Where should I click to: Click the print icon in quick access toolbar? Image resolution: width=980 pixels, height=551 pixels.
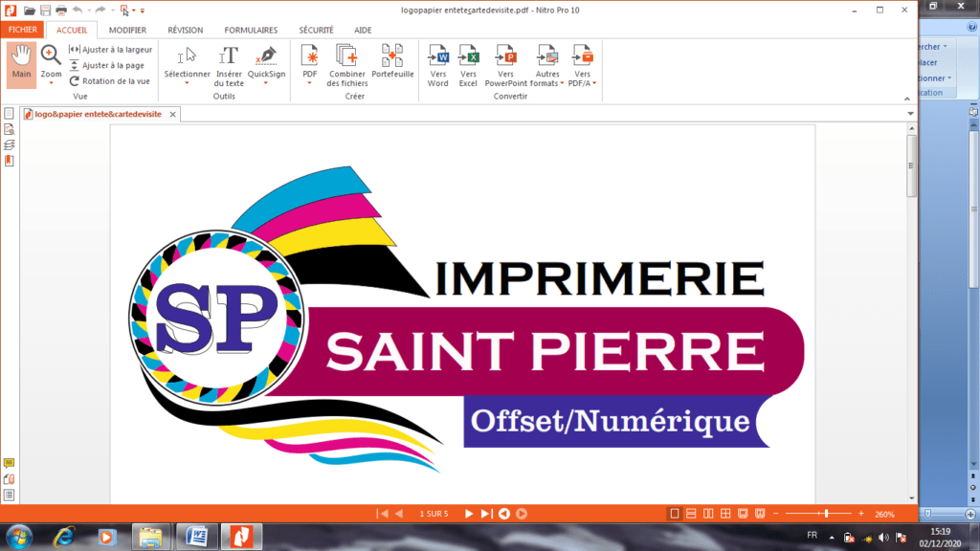tap(61, 11)
